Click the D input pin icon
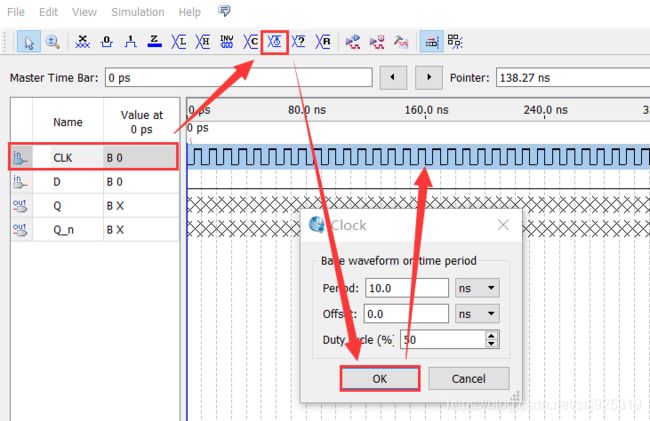This screenshot has width=650, height=421. pos(20,181)
